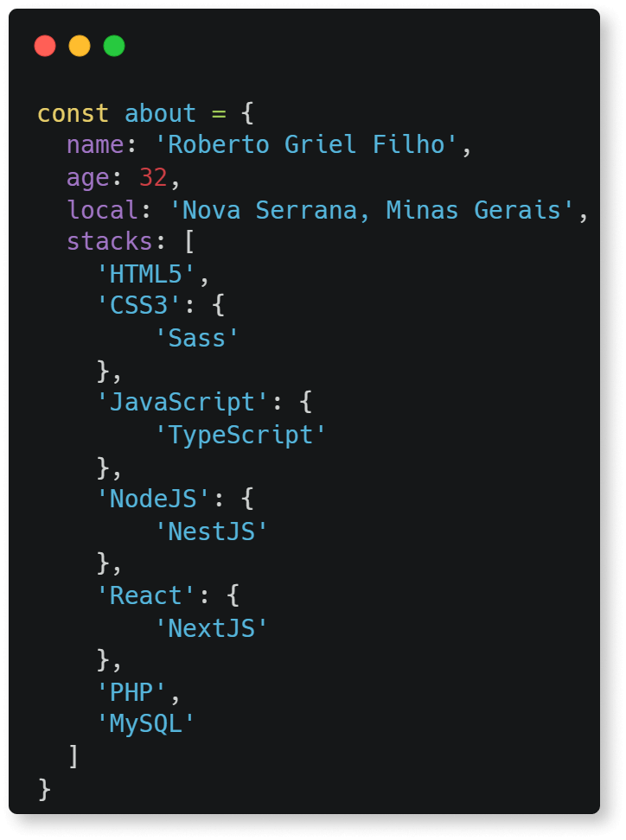Click the 'JavaScript' key

[182, 403]
